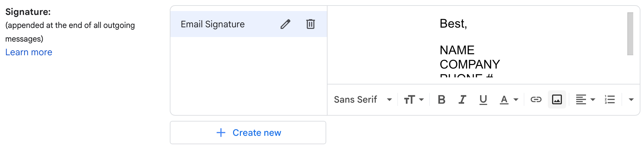Viewport: 644px width, 154px height.
Task: Open the text color picker
Action: point(509,99)
